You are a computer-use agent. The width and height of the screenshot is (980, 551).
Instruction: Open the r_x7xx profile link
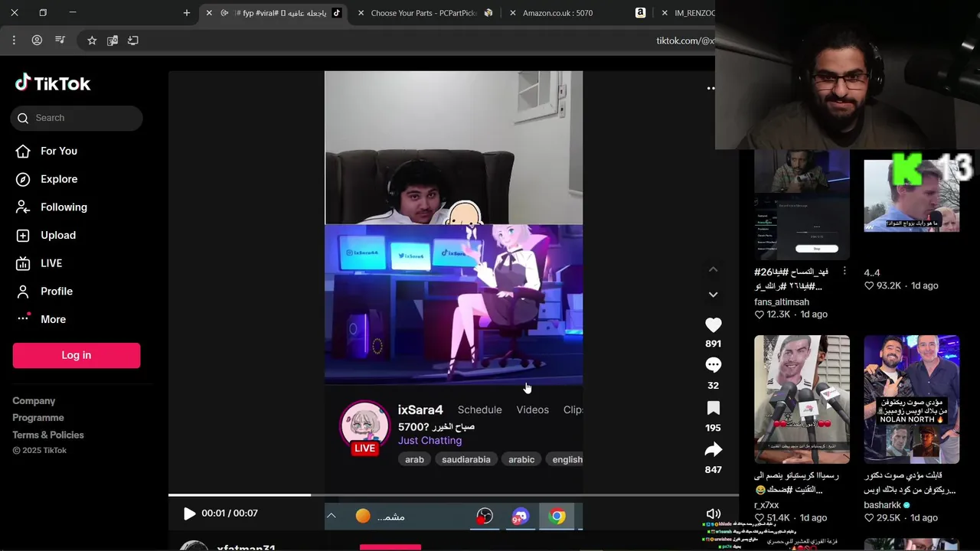click(766, 505)
